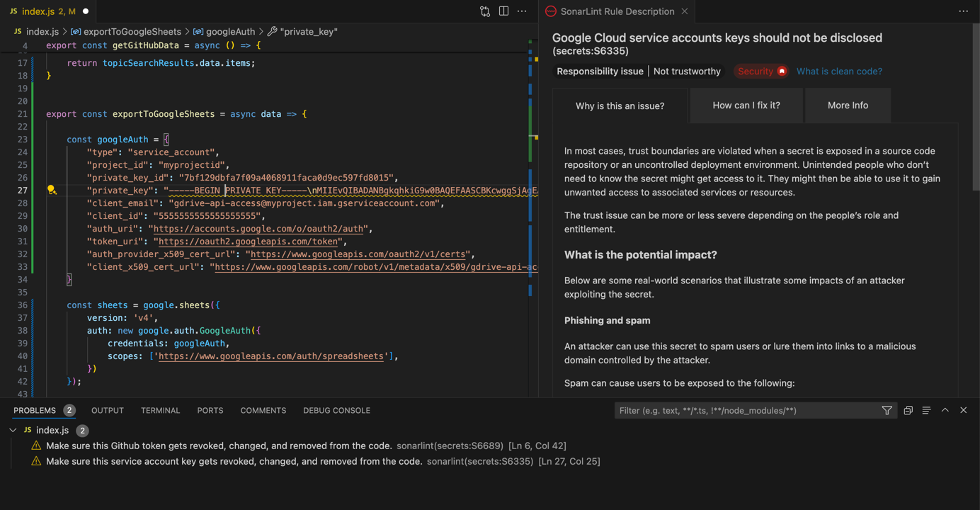This screenshot has height=510, width=980.
Task: Open the Terminal tab
Action: [x=160, y=410]
